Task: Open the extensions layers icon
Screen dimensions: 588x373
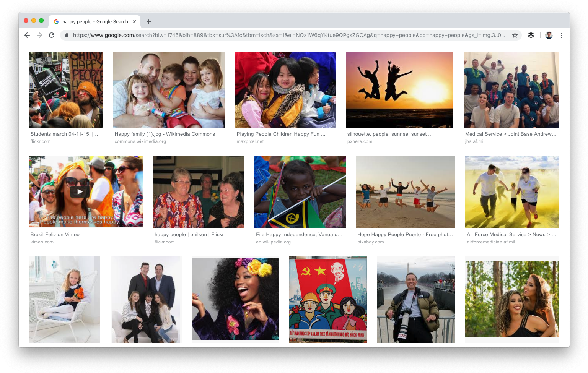Action: [531, 35]
